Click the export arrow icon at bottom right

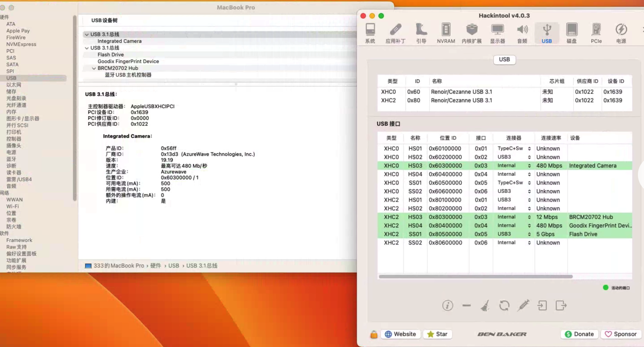(x=561, y=306)
